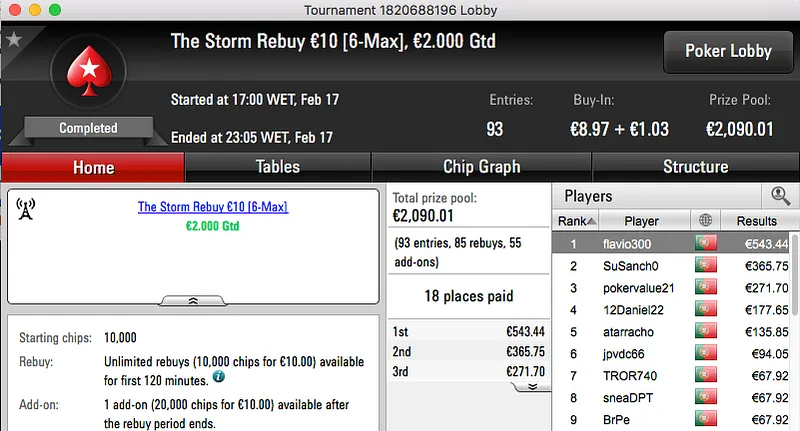Click the Poker Lobby button
The image size is (800, 431).
726,51
